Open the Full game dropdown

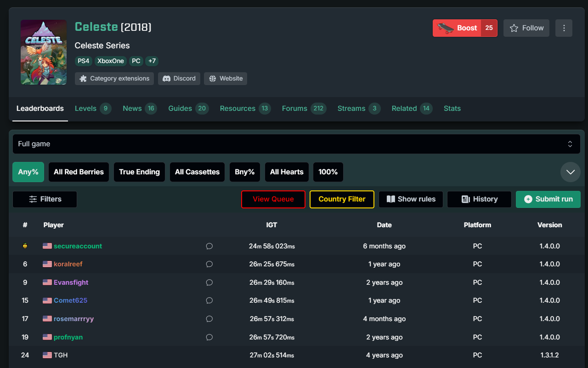296,144
